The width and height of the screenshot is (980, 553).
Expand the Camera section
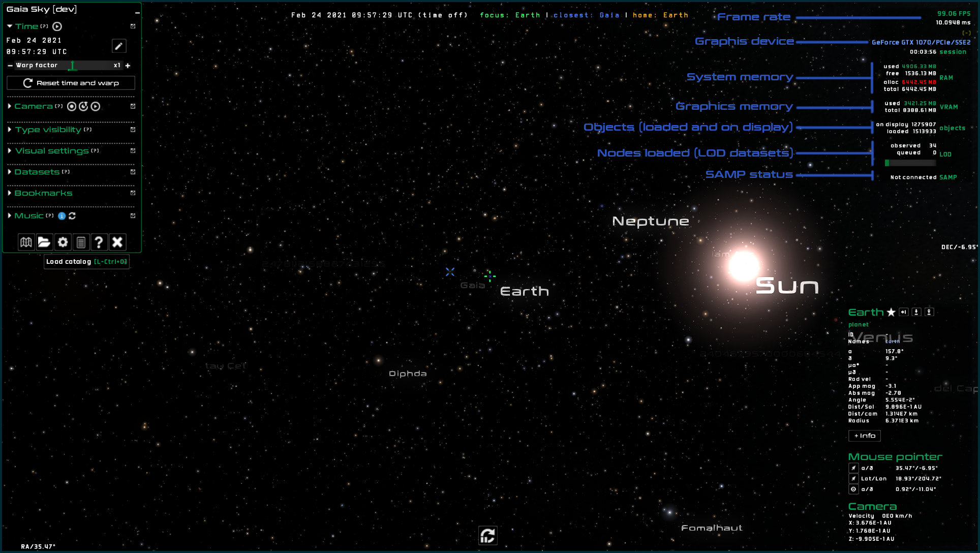coord(10,106)
